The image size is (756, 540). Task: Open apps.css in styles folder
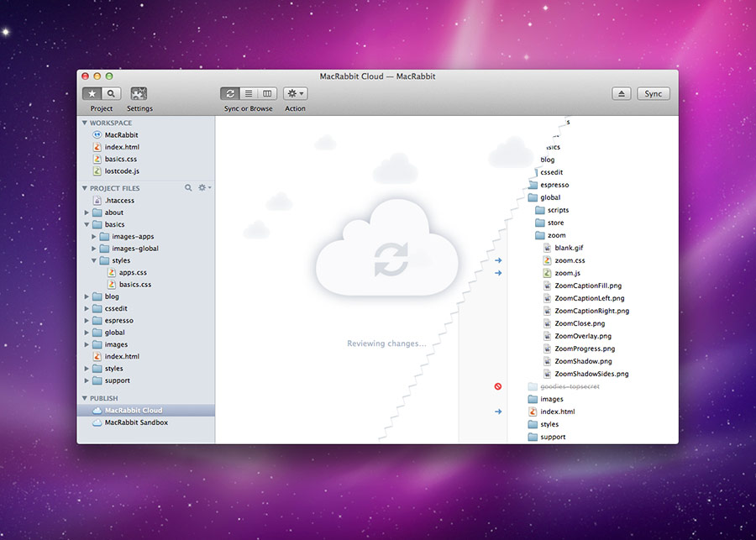point(145,272)
